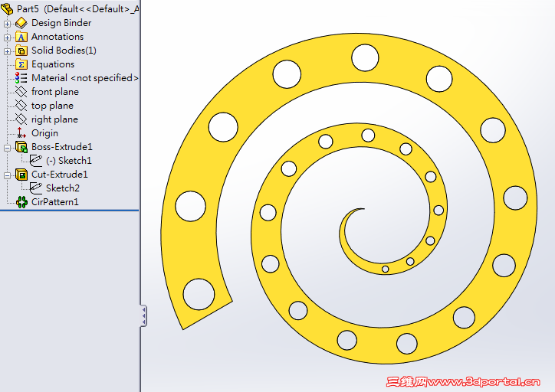Select the Origin label
Viewport: 555px width, 392px height.
[44, 133]
